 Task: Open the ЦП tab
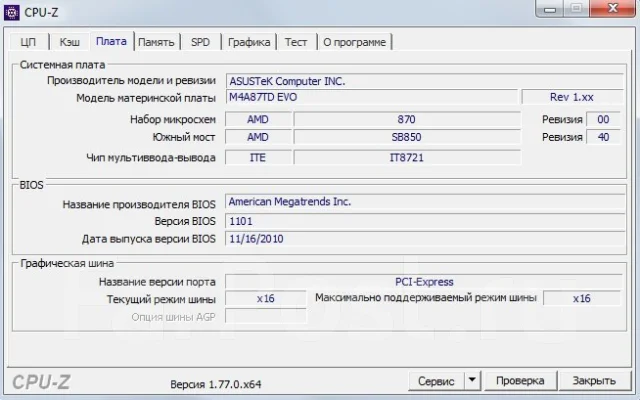click(x=29, y=42)
